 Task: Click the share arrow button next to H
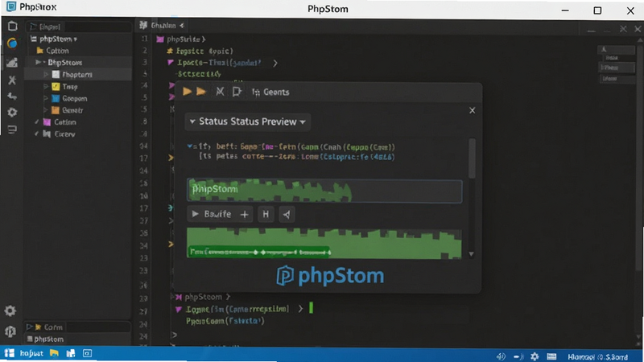[287, 214]
